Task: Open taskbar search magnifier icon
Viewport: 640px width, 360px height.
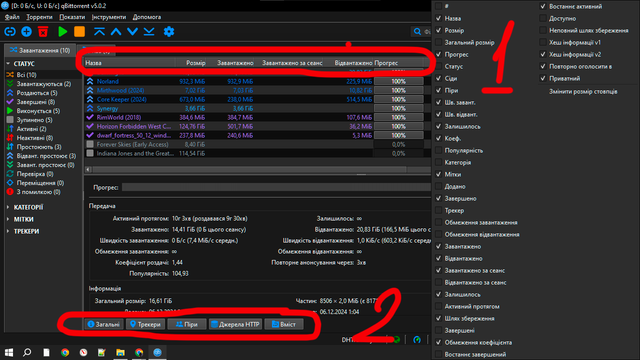Action: pyautogui.click(x=27, y=352)
